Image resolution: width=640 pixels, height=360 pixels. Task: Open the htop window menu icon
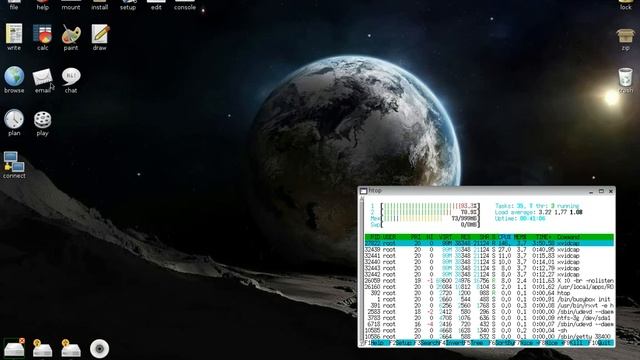click(x=363, y=191)
